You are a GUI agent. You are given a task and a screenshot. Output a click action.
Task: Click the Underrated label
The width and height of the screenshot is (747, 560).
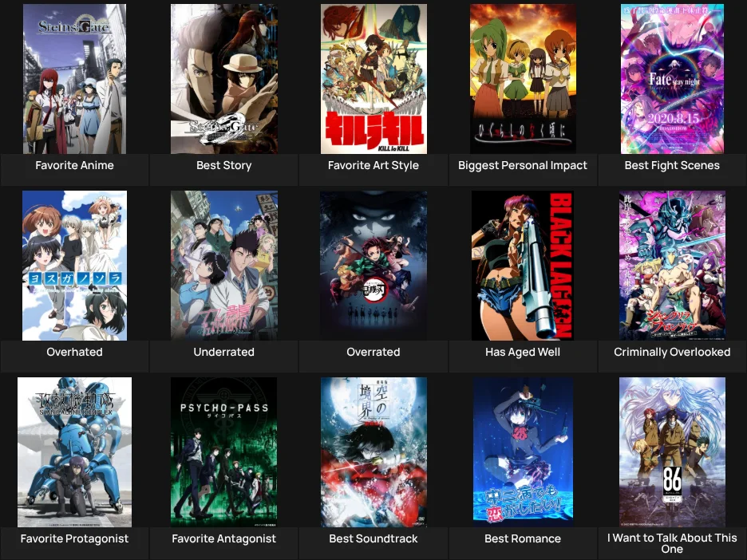(224, 352)
